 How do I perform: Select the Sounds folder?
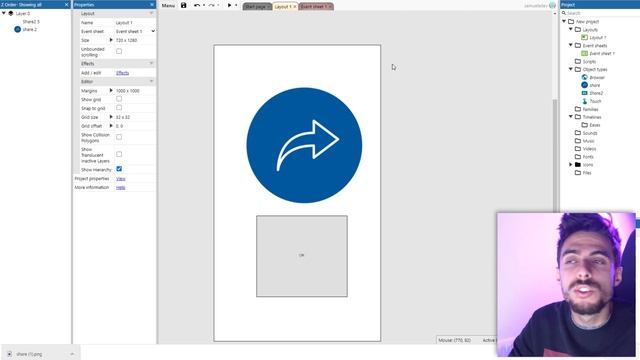coord(586,133)
